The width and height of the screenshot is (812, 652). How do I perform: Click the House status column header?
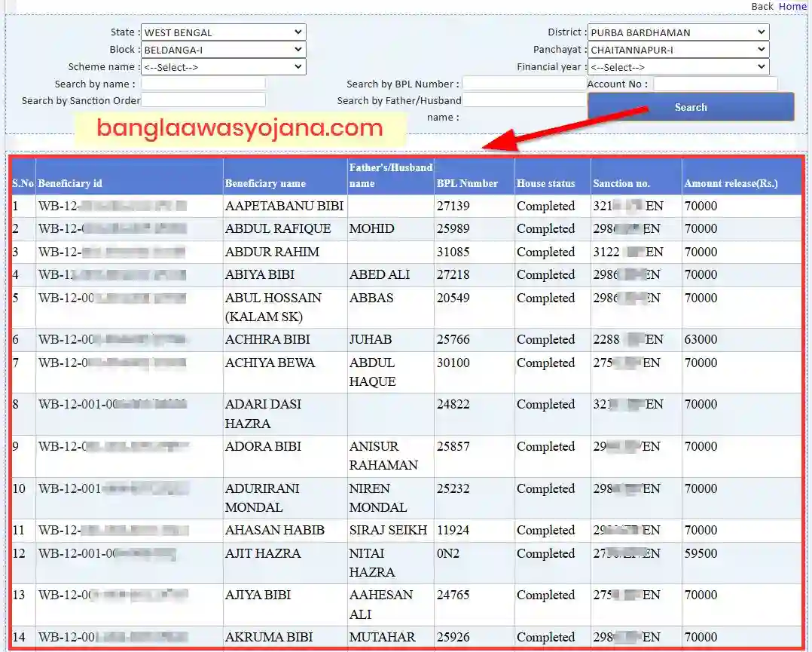pyautogui.click(x=546, y=183)
